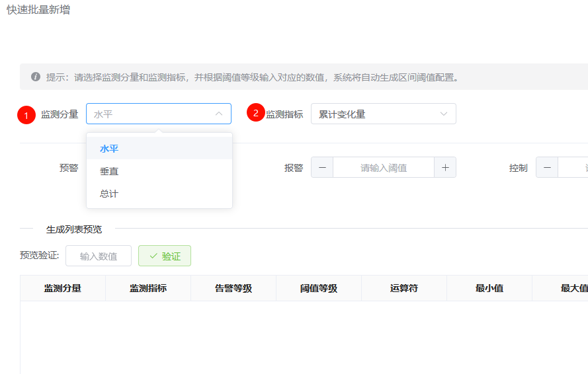
Task: Focus the 输入数值 preview validation field
Action: [99, 256]
